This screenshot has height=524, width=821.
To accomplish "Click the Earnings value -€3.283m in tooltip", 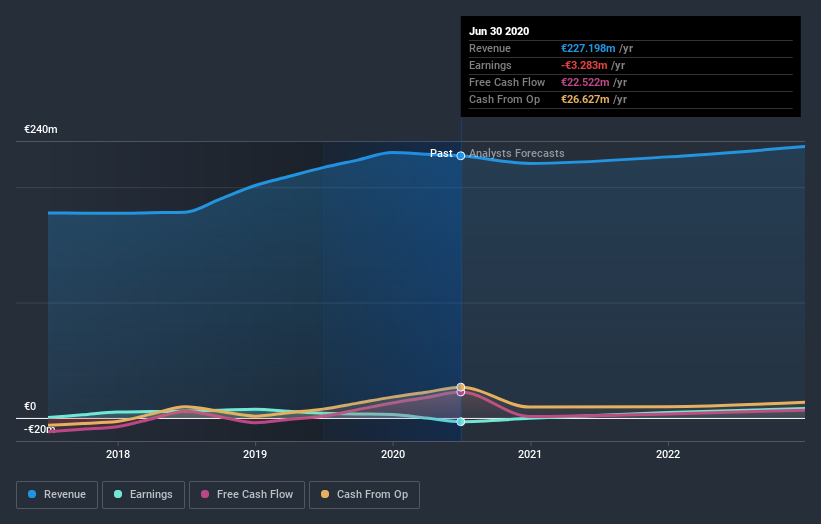I will [584, 65].
